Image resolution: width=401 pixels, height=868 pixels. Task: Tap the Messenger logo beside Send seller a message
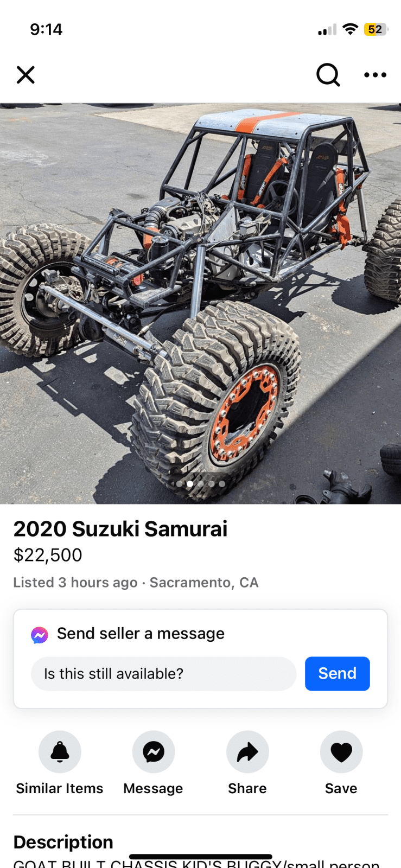pos(40,635)
